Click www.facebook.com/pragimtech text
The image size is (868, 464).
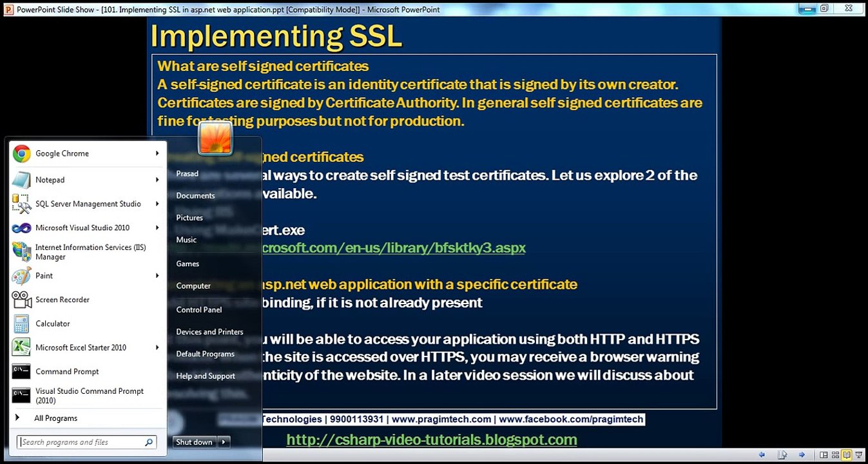coord(571,420)
